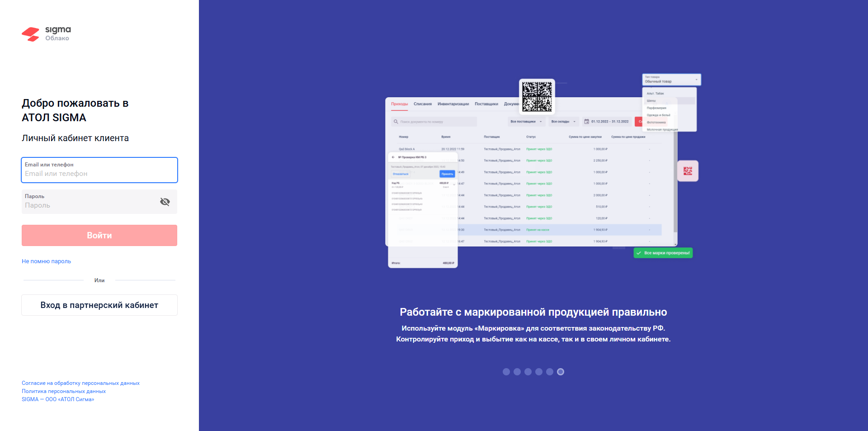Go to the fourth carousel slide dot
This screenshot has width=868, height=431.
click(x=539, y=372)
